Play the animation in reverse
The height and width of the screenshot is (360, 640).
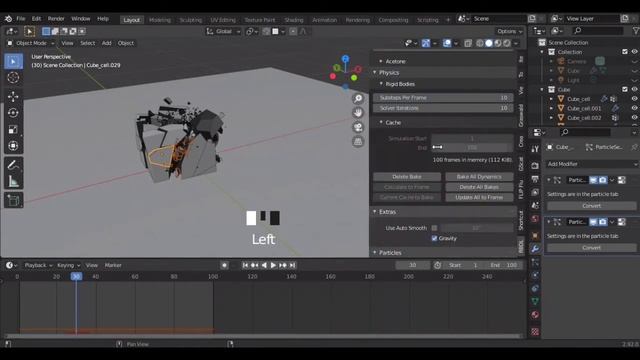(264, 265)
